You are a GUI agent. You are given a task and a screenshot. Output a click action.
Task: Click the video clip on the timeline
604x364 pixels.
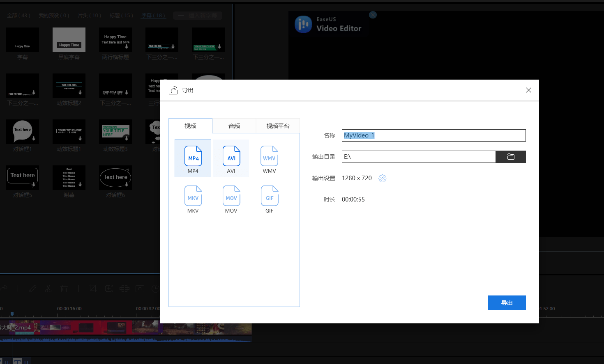pos(123,328)
